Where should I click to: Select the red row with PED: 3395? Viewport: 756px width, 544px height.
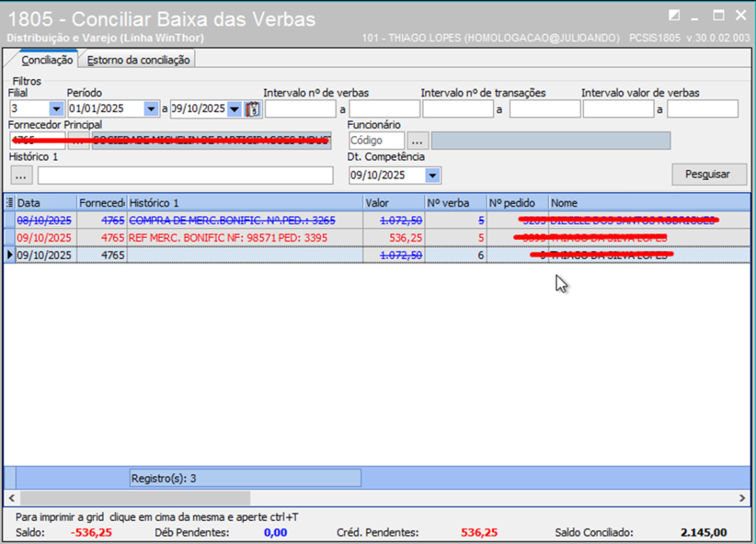(221, 238)
